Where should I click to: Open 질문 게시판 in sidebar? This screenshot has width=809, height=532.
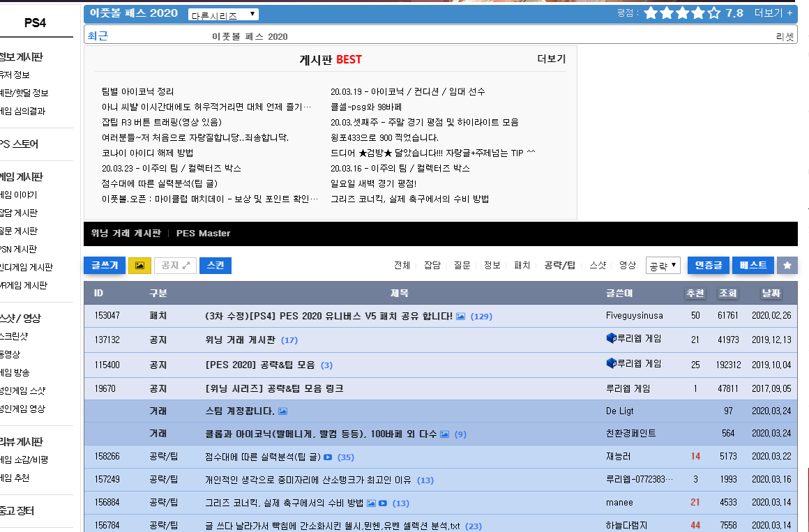[x=19, y=231]
